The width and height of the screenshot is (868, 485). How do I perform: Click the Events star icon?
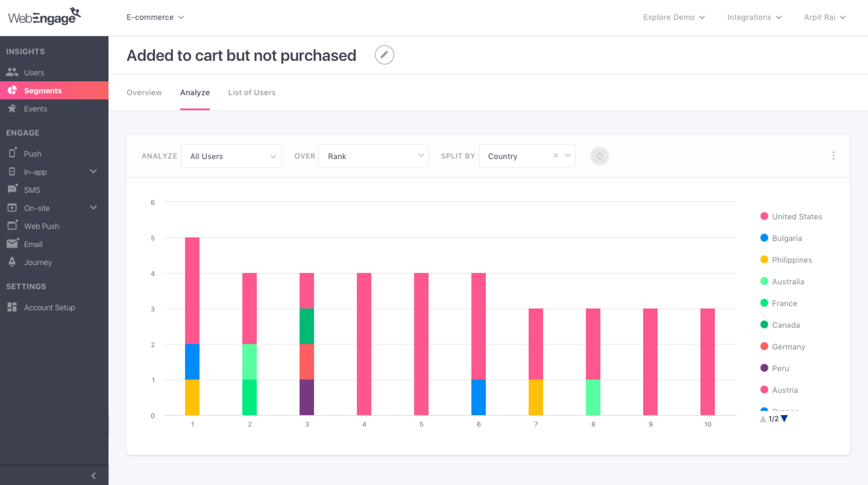(12, 108)
